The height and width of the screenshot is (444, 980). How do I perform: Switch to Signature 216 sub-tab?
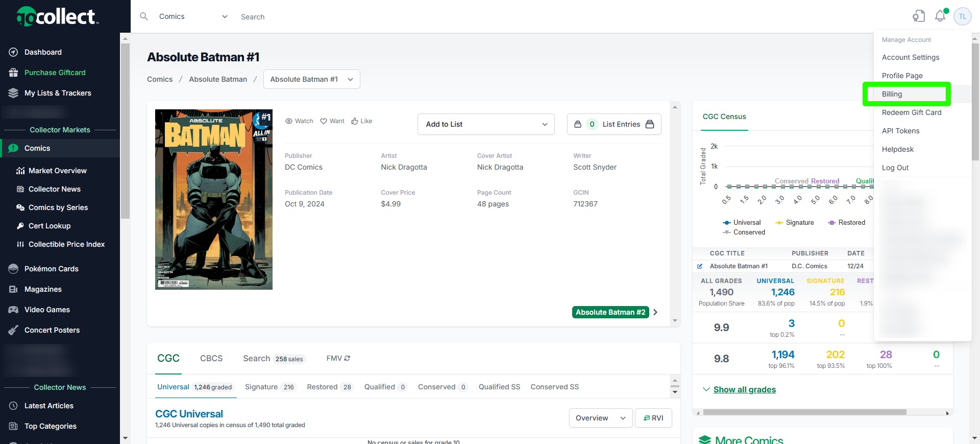click(271, 387)
